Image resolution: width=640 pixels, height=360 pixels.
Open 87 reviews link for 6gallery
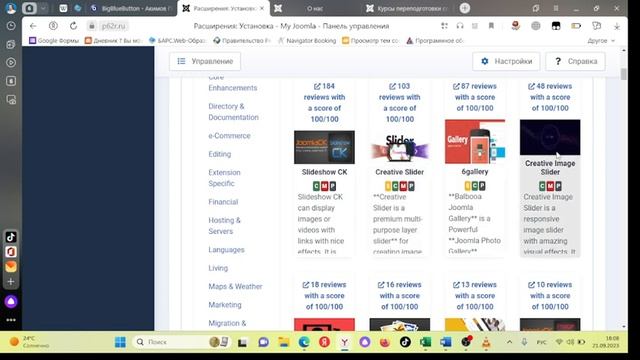(475, 97)
